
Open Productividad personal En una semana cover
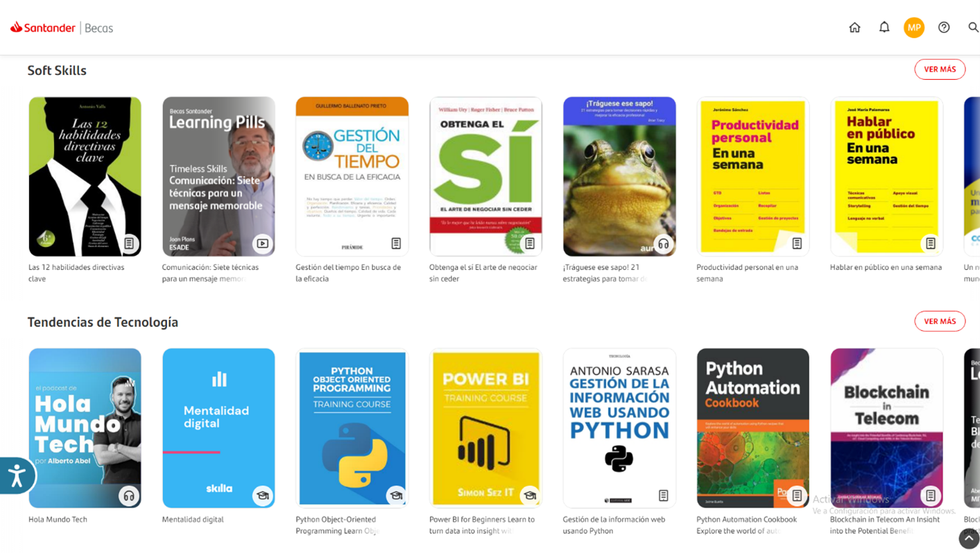(753, 176)
